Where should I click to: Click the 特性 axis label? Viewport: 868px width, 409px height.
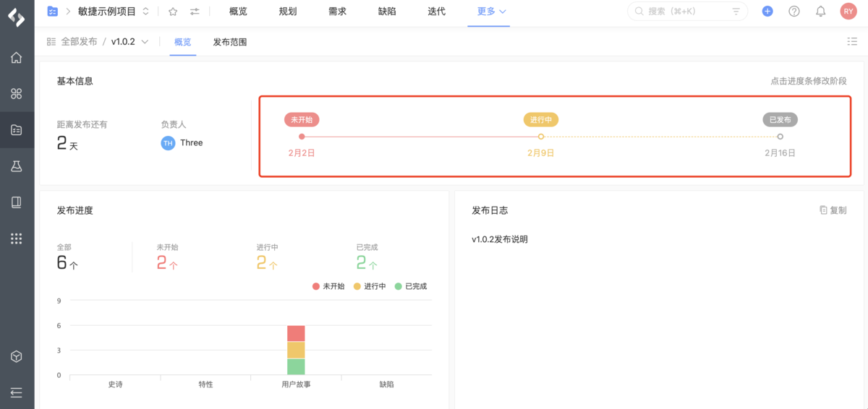pos(205,384)
